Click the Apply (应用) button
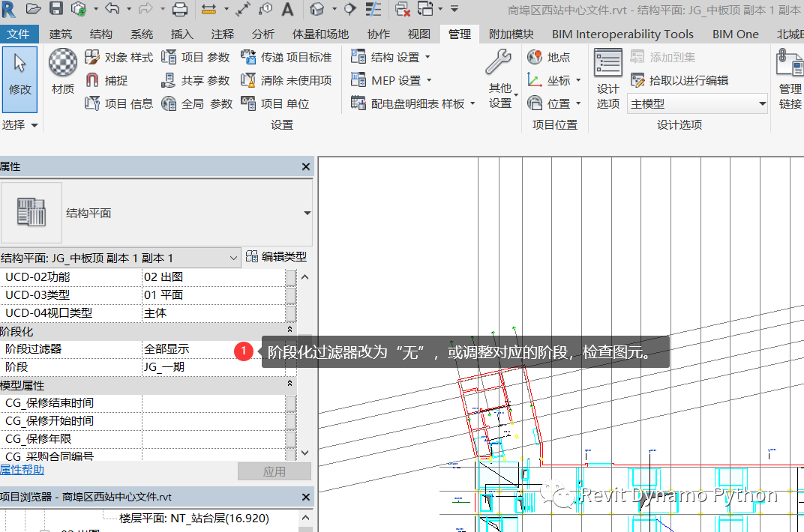804x532 pixels. click(x=274, y=471)
